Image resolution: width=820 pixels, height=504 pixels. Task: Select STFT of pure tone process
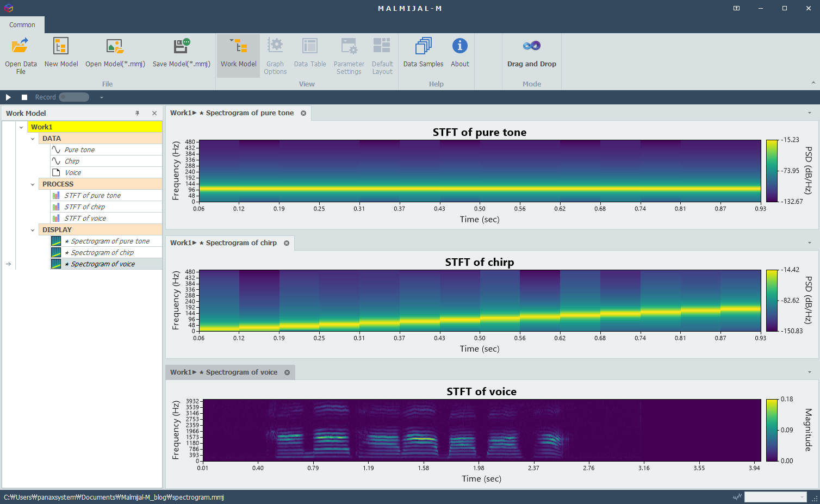tap(106, 196)
